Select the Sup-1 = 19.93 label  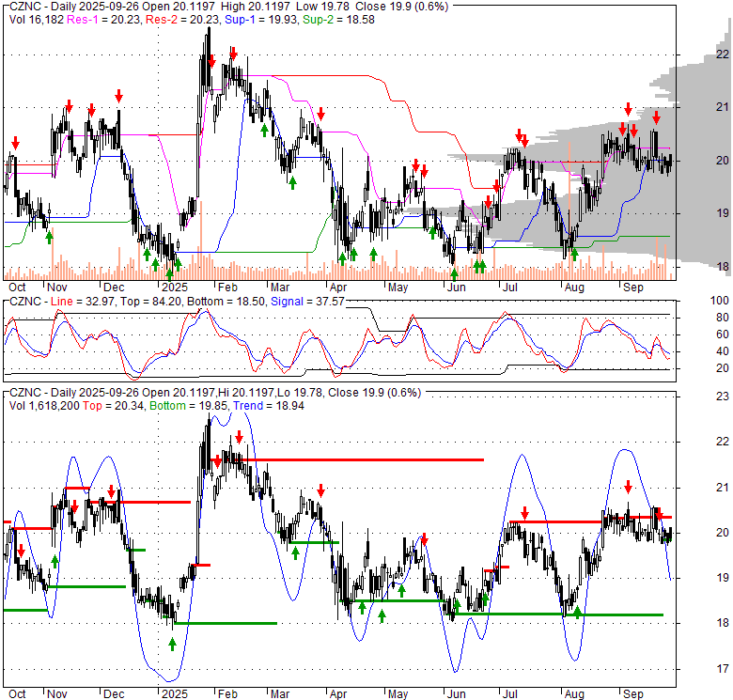pyautogui.click(x=261, y=20)
